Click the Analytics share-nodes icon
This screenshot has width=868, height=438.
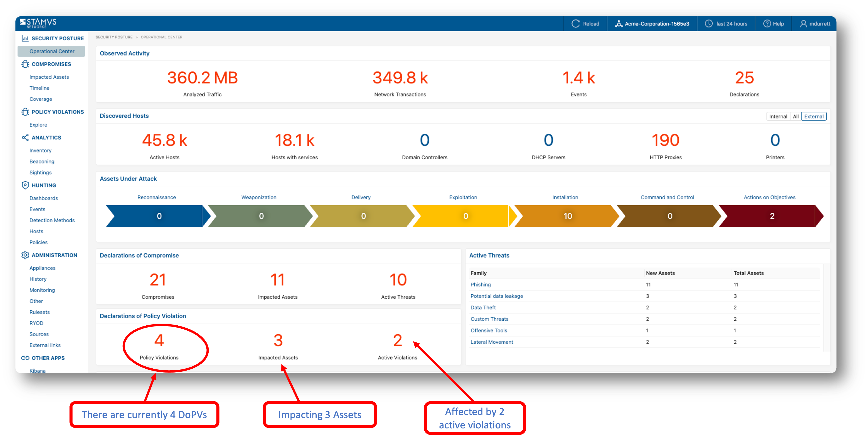[25, 137]
